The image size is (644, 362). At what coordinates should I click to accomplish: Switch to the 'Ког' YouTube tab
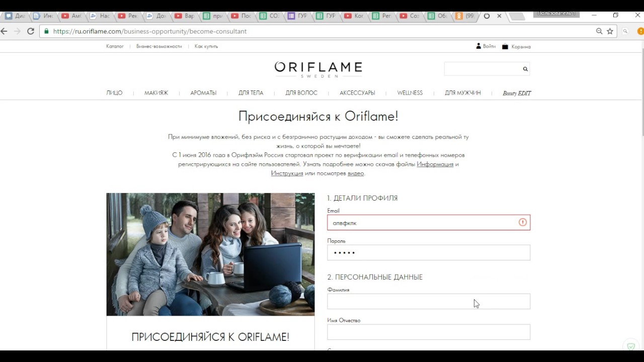tap(354, 16)
